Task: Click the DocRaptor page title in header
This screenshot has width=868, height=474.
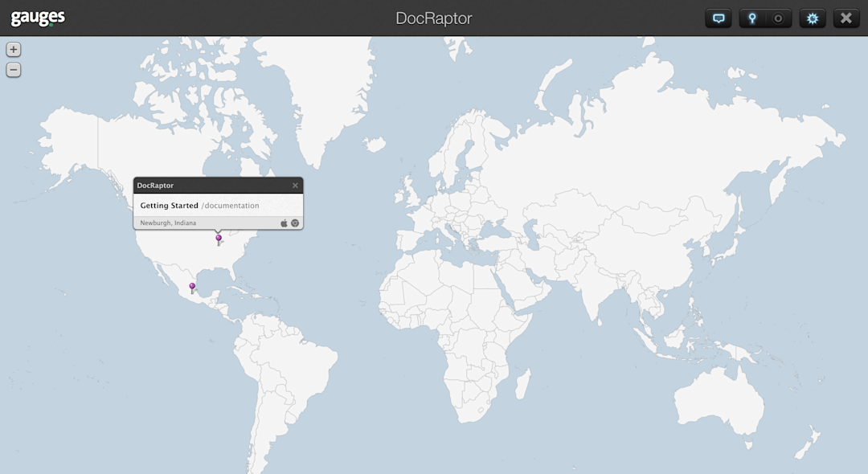Action: point(434,18)
